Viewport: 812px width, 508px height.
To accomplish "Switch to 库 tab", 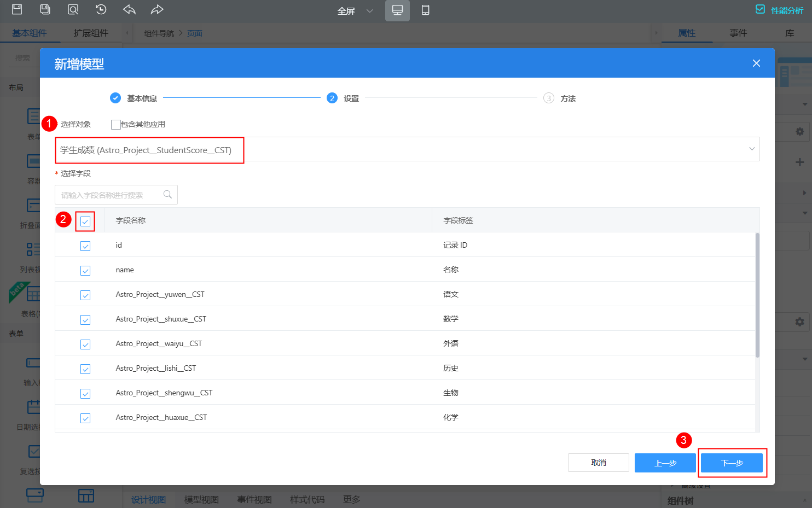I will point(790,33).
